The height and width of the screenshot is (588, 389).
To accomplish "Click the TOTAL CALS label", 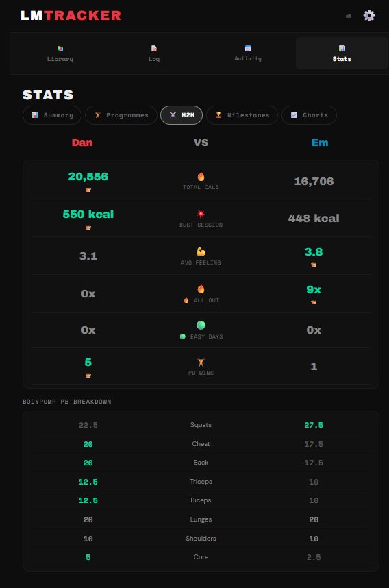I will click(x=201, y=187).
